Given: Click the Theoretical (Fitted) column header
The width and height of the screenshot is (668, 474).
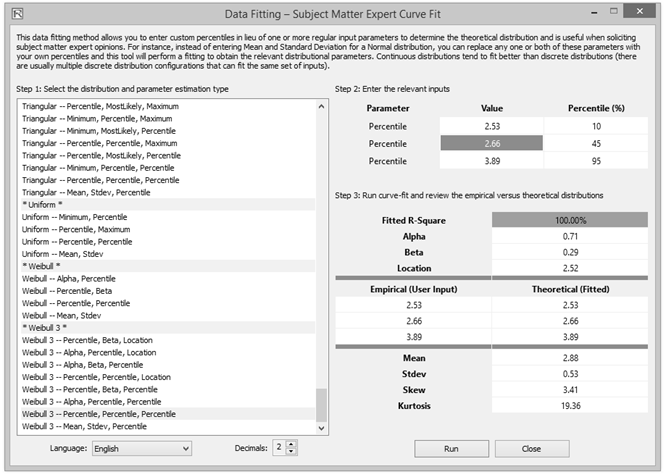Looking at the screenshot, I should 570,289.
